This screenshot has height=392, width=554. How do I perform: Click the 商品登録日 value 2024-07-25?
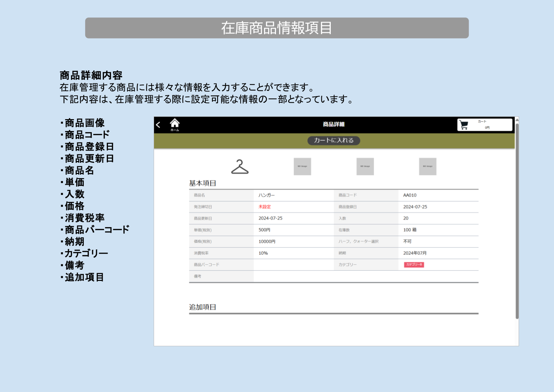415,207
